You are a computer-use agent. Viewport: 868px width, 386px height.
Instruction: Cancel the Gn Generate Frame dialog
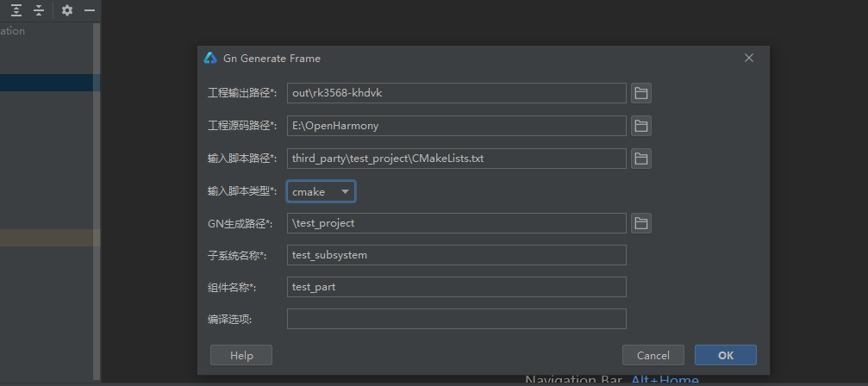653,355
